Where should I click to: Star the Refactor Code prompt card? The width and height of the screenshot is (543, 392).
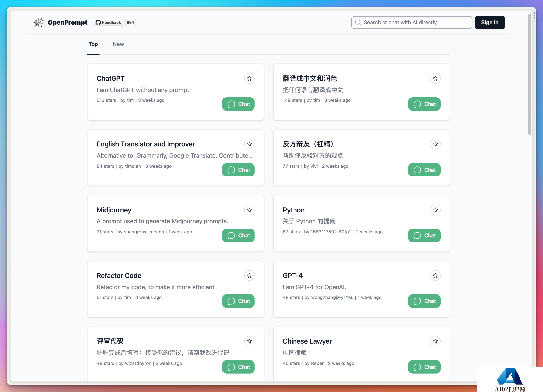(249, 276)
